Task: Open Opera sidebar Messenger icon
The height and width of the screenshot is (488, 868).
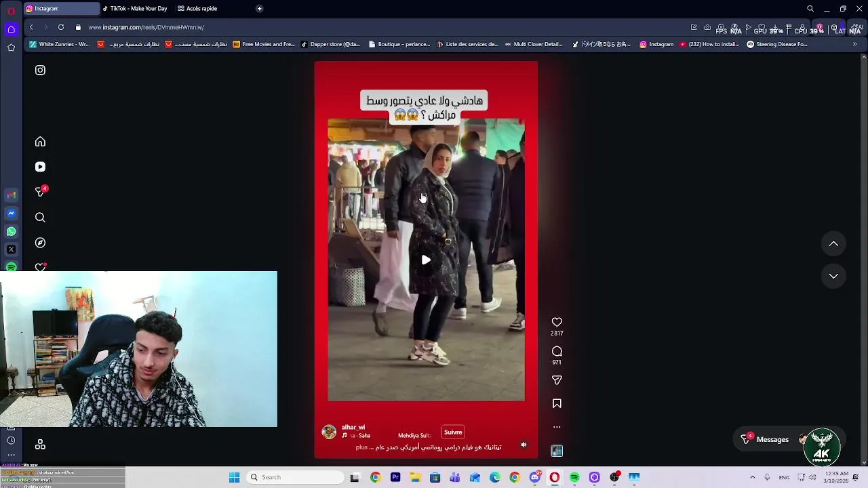Action: 11,213
